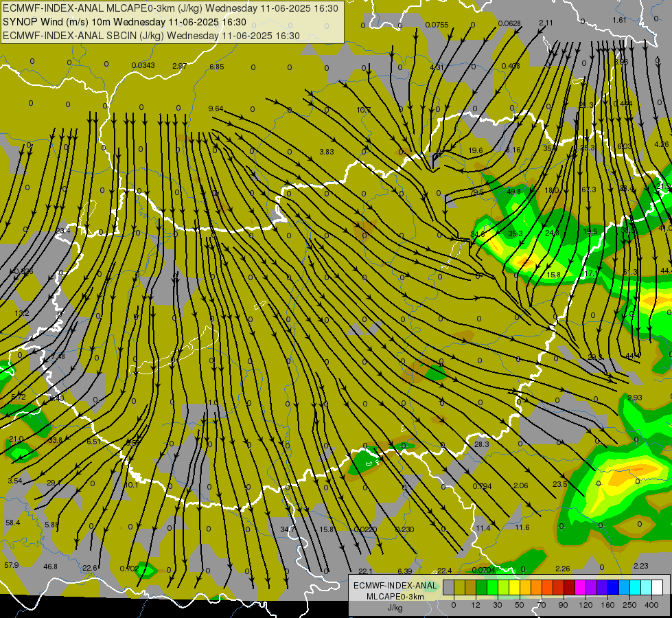Click the map value 3.83
Screen dimensions: 672x618
pos(327,151)
